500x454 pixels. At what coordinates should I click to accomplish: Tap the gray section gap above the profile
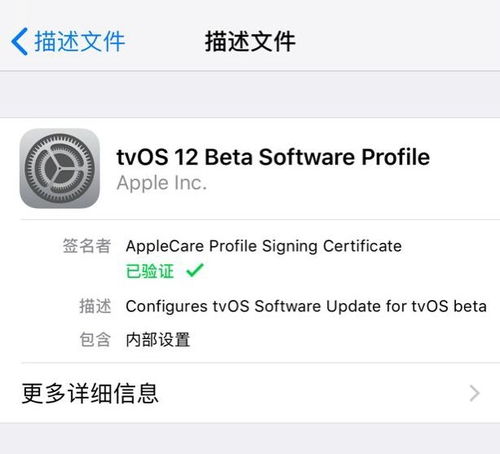[250, 94]
